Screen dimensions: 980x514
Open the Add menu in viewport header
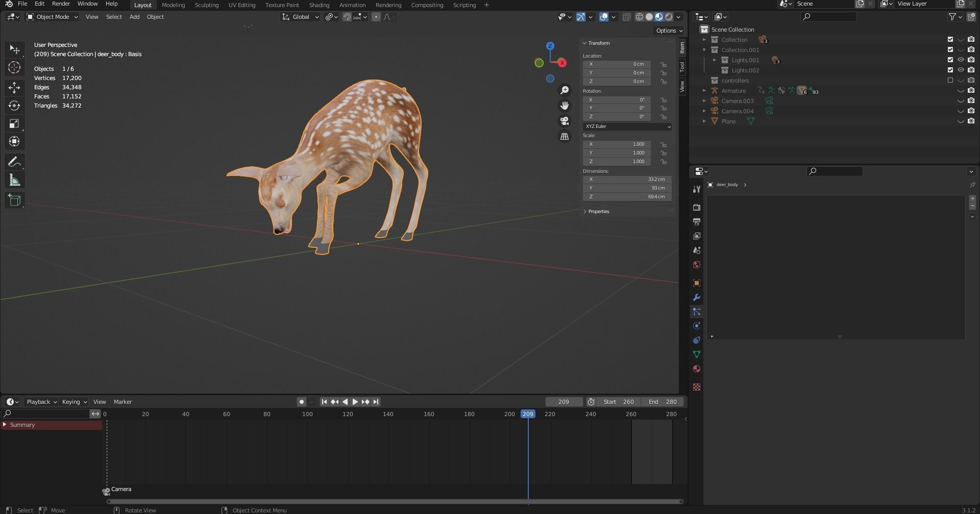tap(134, 17)
